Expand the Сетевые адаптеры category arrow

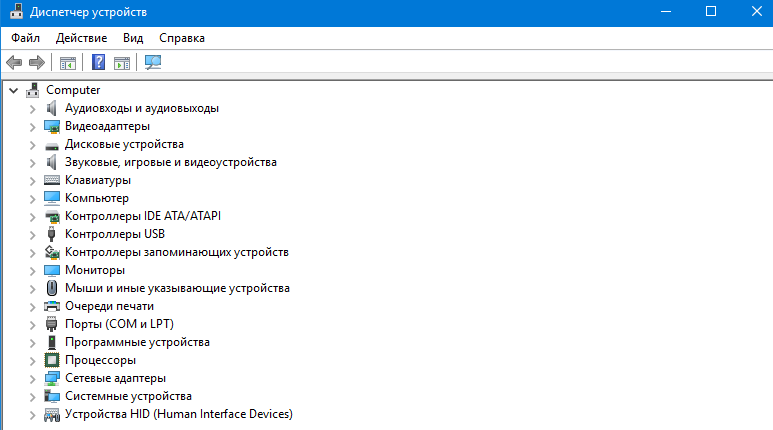coord(33,379)
